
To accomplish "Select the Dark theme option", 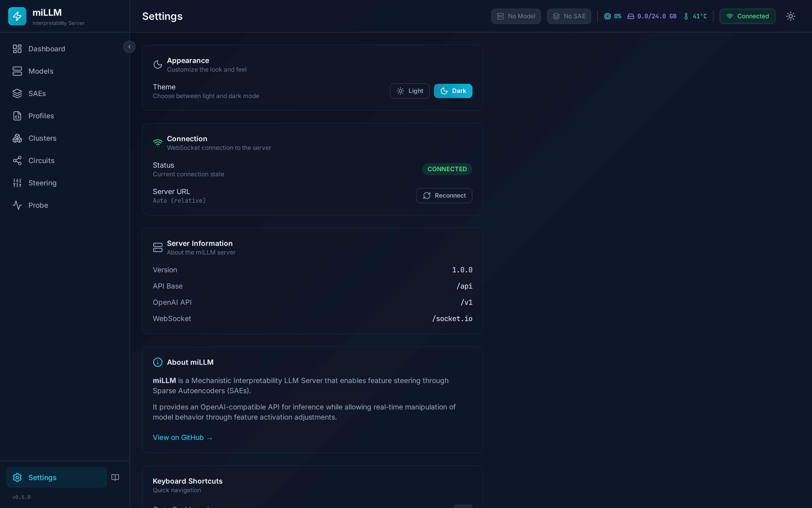I will click(x=453, y=91).
